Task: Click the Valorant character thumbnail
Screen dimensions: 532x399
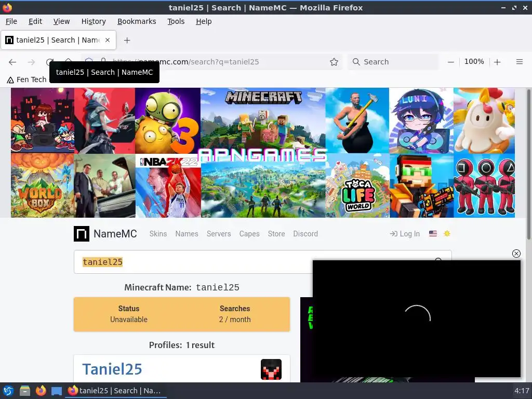Action: [x=104, y=121]
